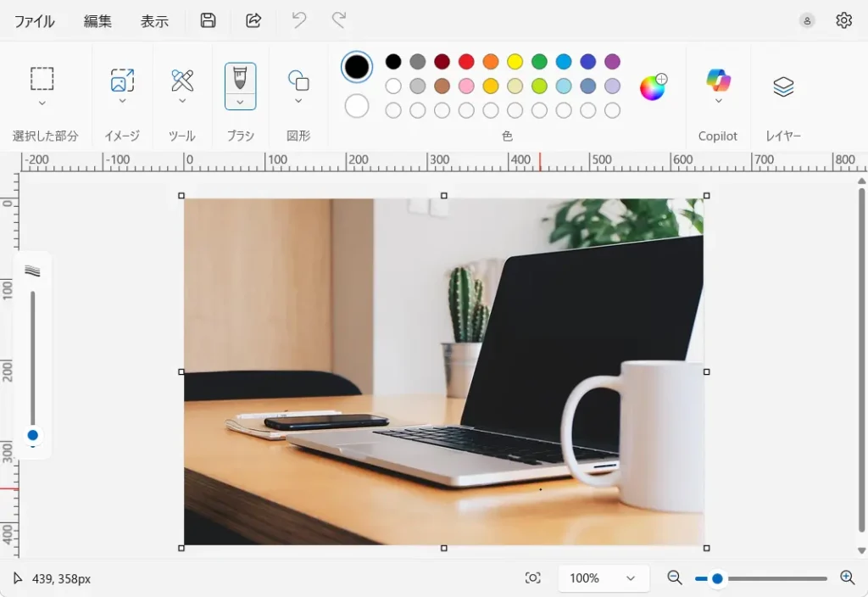Click the redo arrow
This screenshot has width=868, height=597.
coord(339,20)
